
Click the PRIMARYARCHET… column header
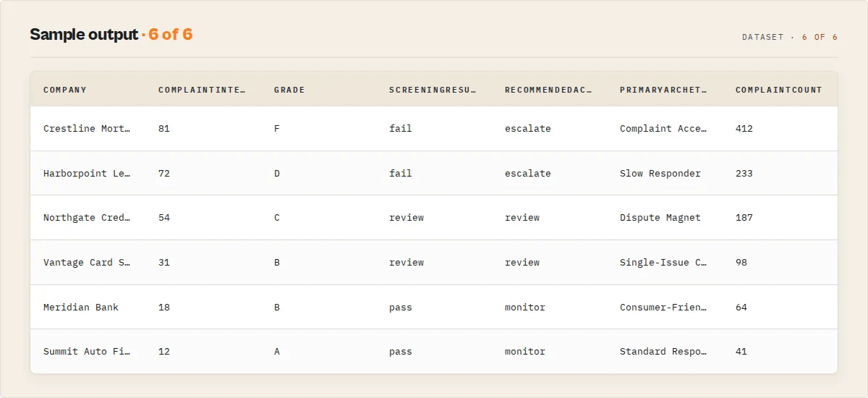coord(663,90)
